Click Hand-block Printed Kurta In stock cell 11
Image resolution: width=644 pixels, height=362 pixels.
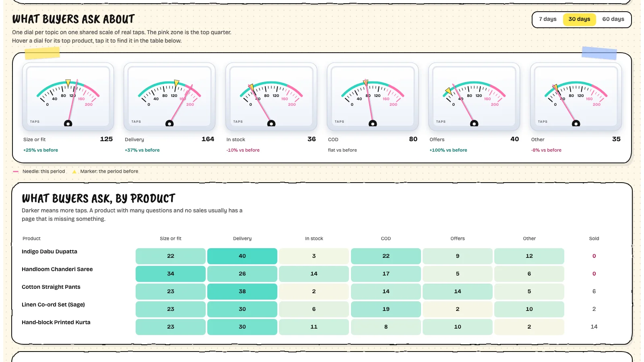pos(314,327)
